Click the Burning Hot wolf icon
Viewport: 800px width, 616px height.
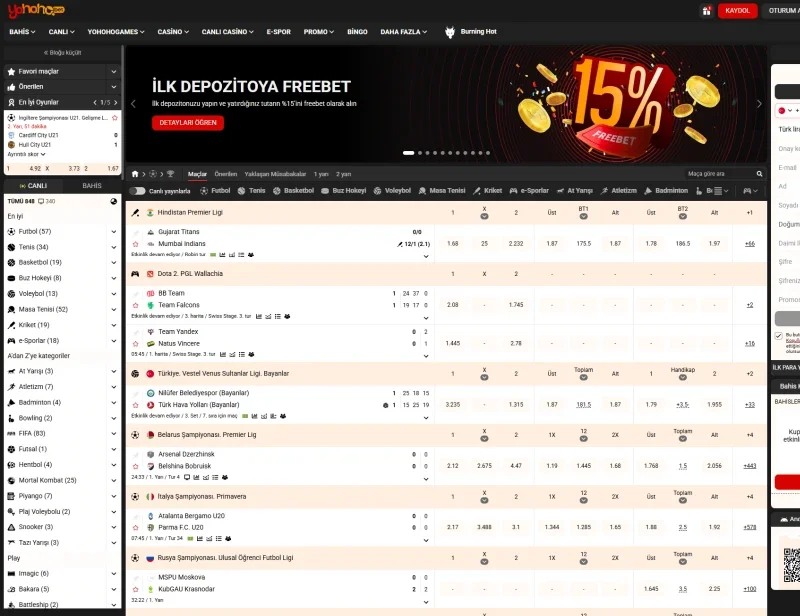click(x=449, y=32)
